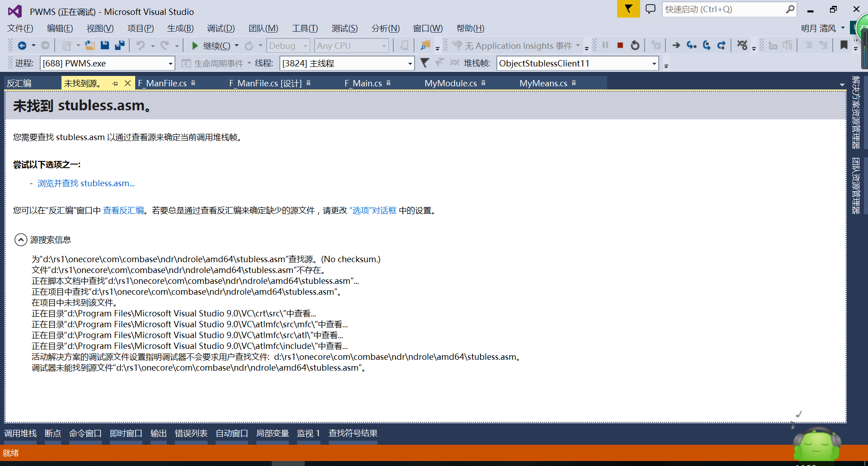This screenshot has height=466, width=868.
Task: Open the 堆栈帧 ObjectStublessClient11 dropdown
Action: tap(654, 63)
